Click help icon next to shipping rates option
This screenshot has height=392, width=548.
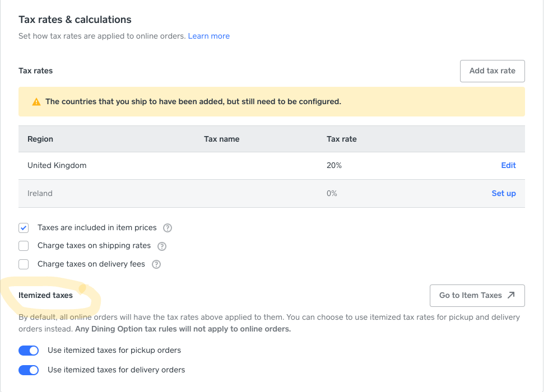click(x=162, y=246)
